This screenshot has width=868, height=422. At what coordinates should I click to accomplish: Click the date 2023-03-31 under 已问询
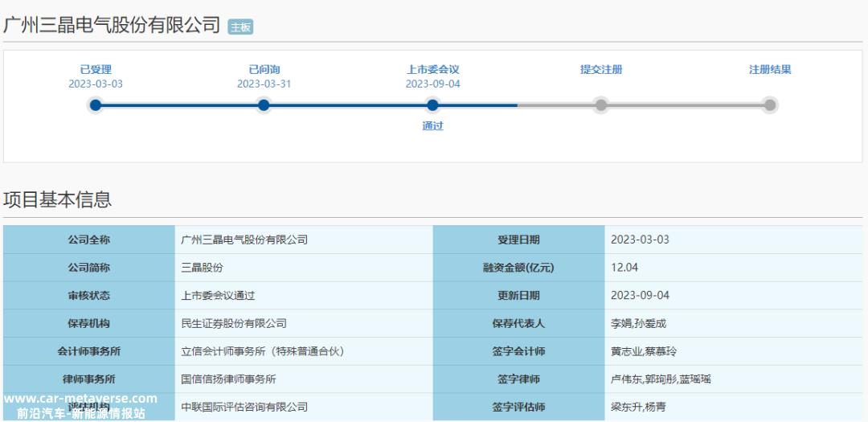(264, 84)
